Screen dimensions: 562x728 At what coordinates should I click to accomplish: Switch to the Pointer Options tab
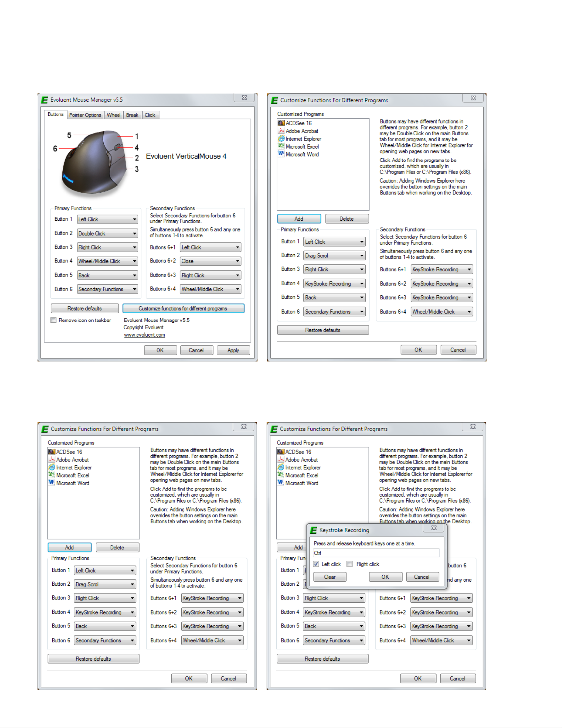click(85, 115)
